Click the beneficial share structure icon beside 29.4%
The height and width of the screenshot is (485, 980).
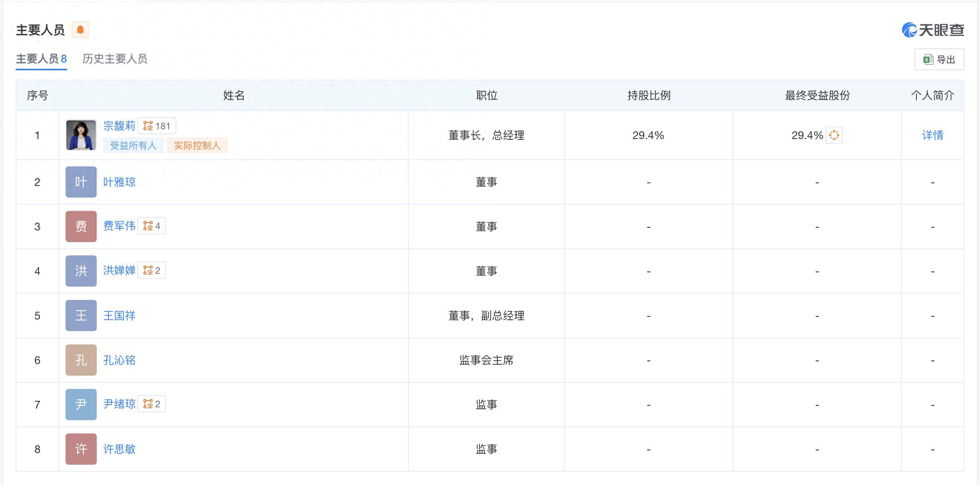[x=834, y=135]
